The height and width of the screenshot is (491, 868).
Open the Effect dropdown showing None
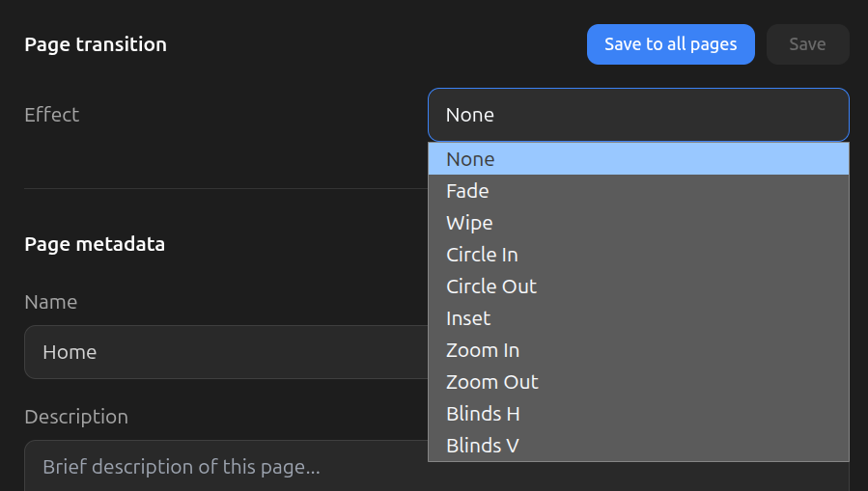point(637,115)
